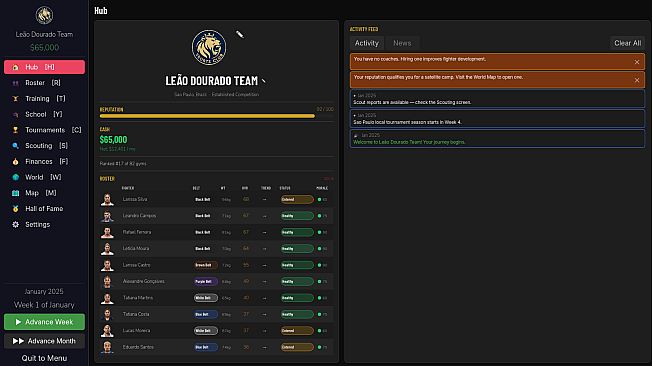Click the Clear All button
This screenshot has width=652, height=366.
627,43
